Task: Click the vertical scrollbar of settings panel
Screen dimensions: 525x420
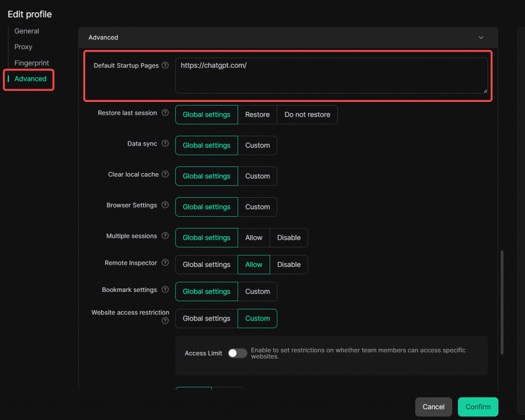Action: tap(502, 302)
